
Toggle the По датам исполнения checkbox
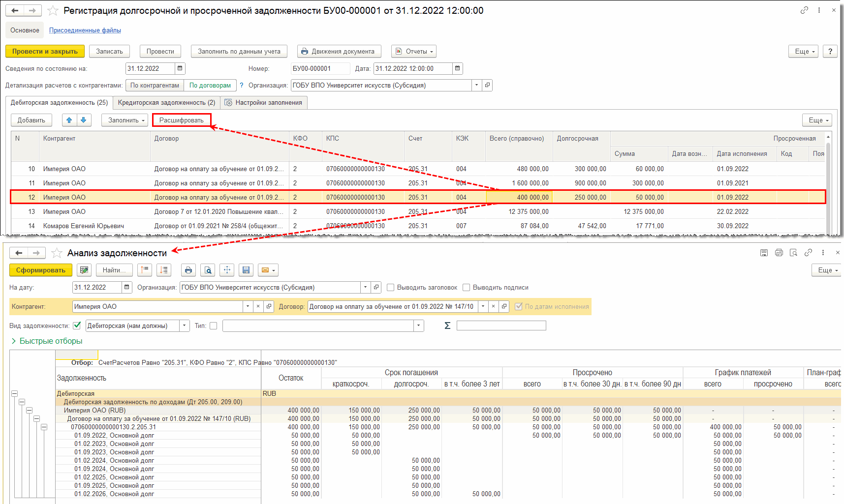[518, 306]
